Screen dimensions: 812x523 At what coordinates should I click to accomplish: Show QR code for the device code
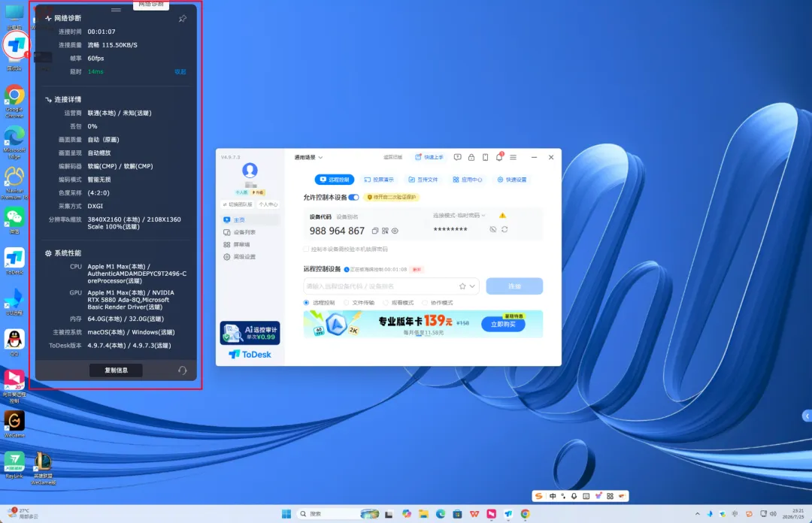385,231
